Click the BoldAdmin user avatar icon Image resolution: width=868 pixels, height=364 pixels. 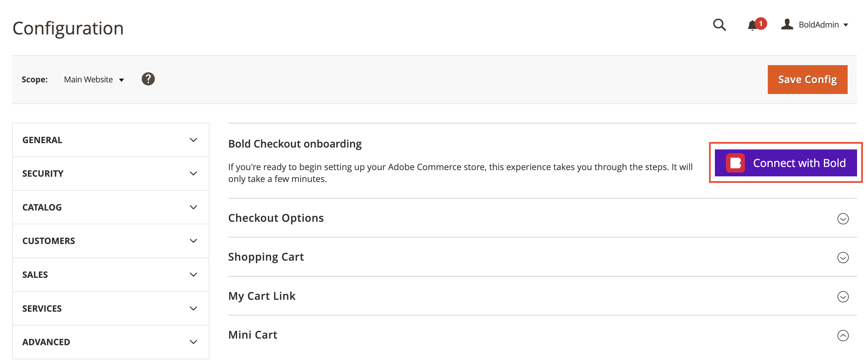tap(788, 24)
